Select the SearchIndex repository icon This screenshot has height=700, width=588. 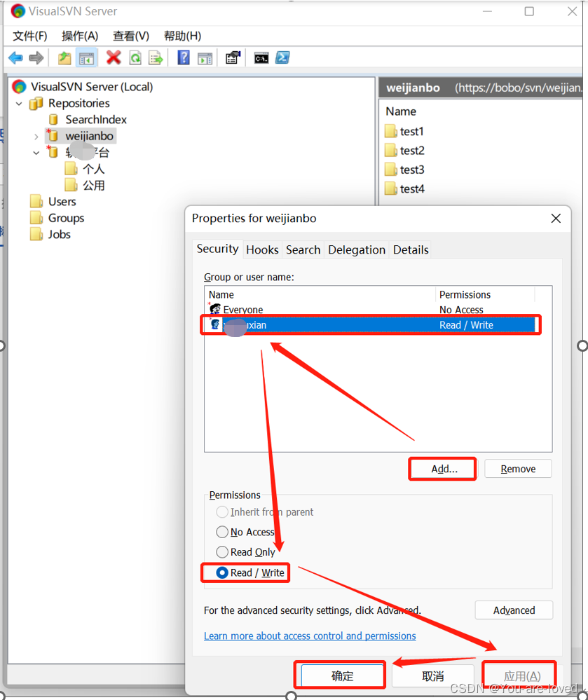click(53, 119)
